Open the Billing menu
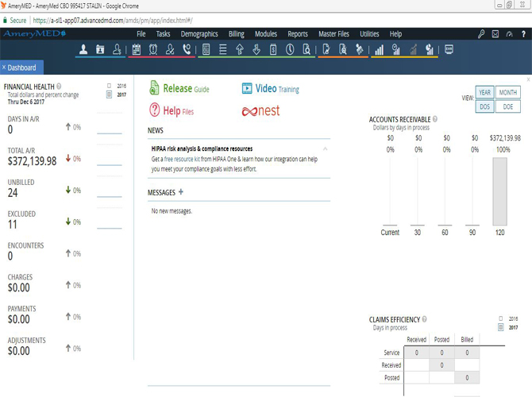 tap(237, 34)
